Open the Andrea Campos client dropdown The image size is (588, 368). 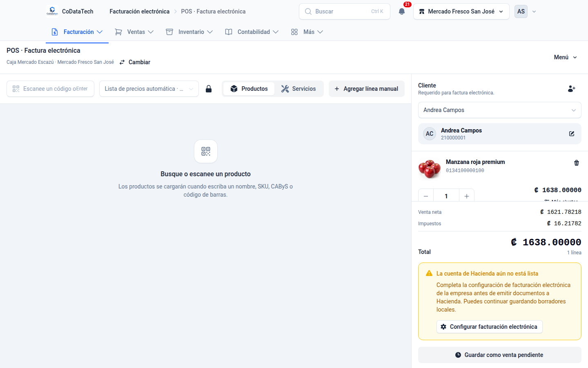coord(500,110)
